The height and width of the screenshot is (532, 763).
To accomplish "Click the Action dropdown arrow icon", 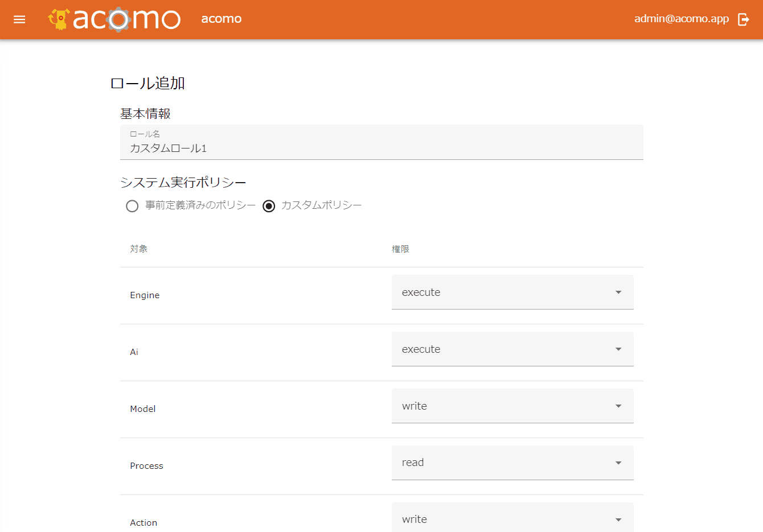I will 618,519.
